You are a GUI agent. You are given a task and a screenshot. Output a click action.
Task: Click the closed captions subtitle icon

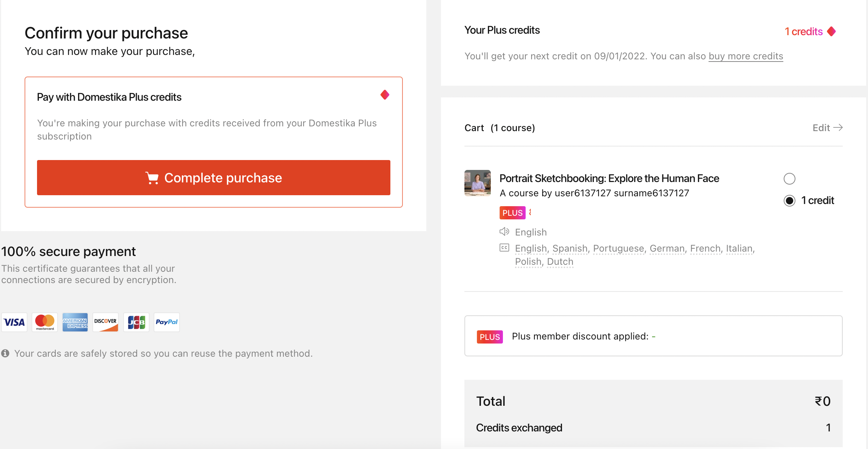tap(504, 248)
